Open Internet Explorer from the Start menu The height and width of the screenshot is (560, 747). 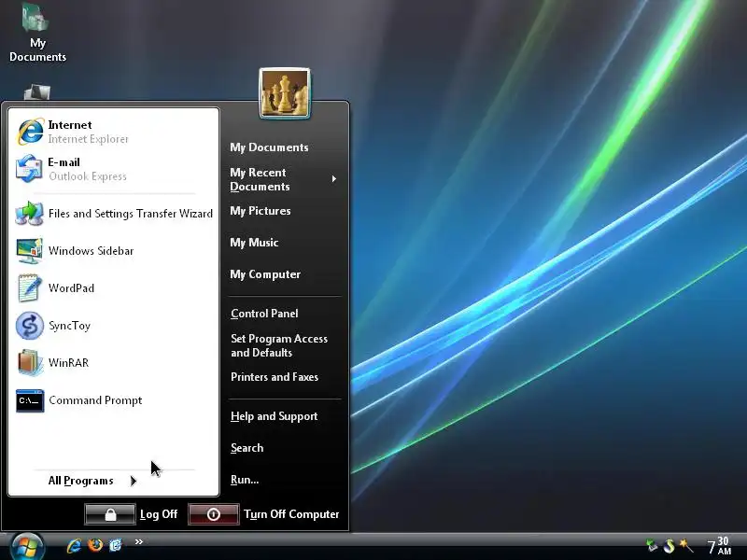click(113, 132)
